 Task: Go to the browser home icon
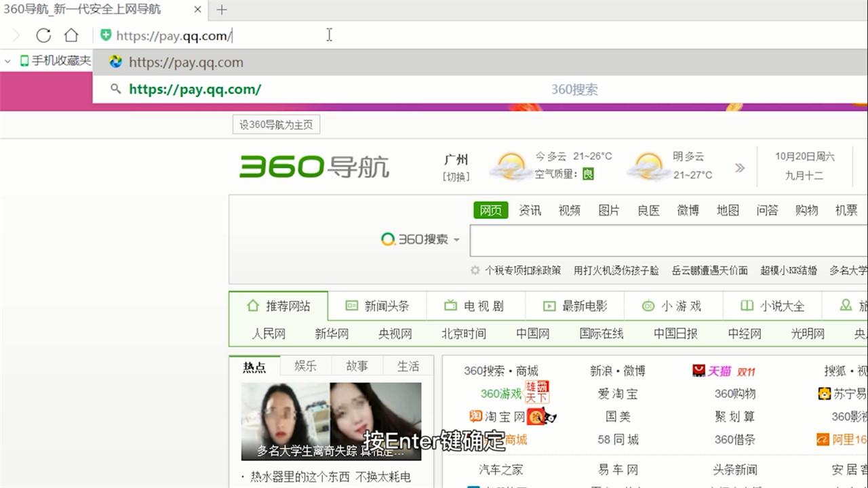[x=71, y=35]
